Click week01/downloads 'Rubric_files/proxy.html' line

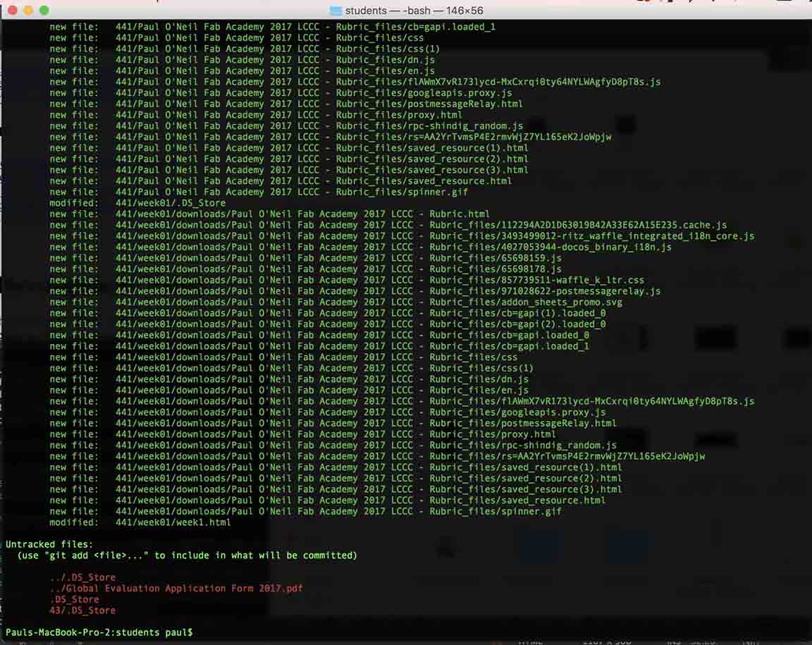pyautogui.click(x=302, y=434)
